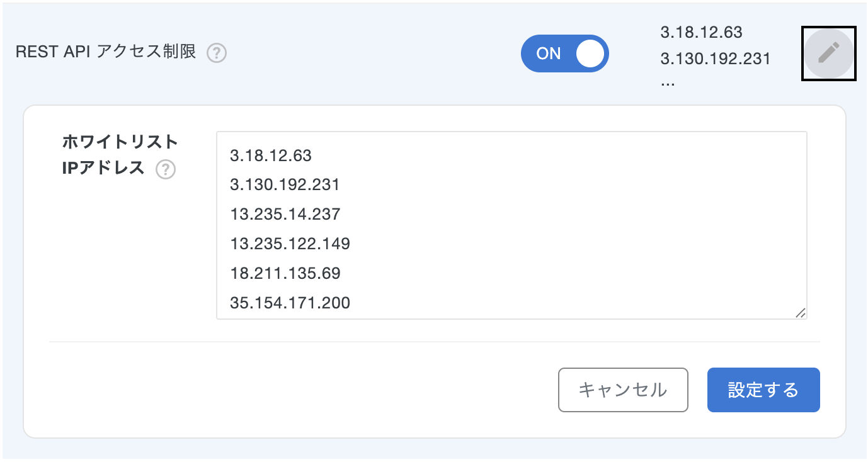The height and width of the screenshot is (462, 868).
Task: Open the whitelist editor via pencil icon
Action: tap(828, 54)
